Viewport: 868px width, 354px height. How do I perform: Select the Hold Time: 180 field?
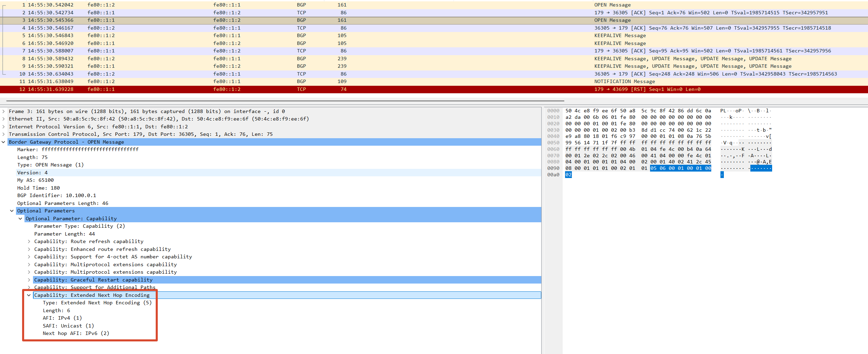pyautogui.click(x=38, y=188)
